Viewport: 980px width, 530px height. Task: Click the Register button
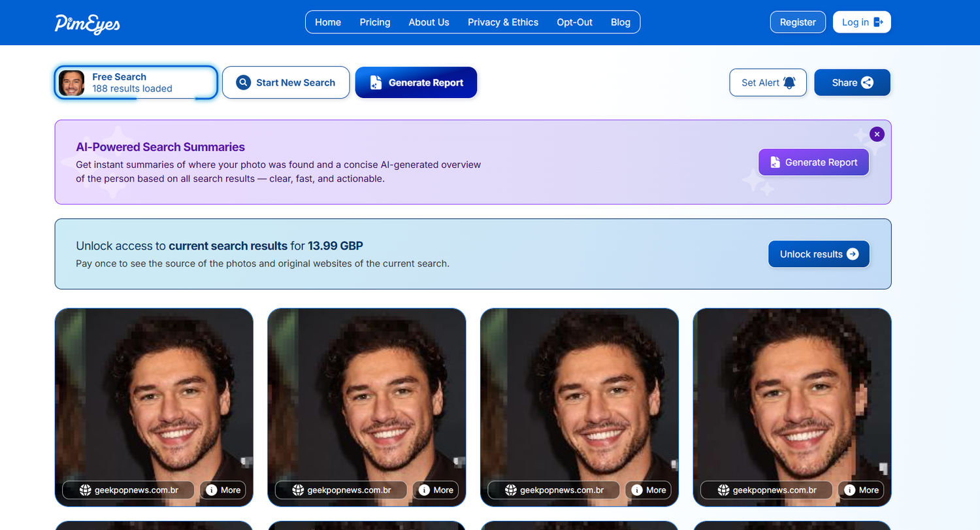coord(798,22)
